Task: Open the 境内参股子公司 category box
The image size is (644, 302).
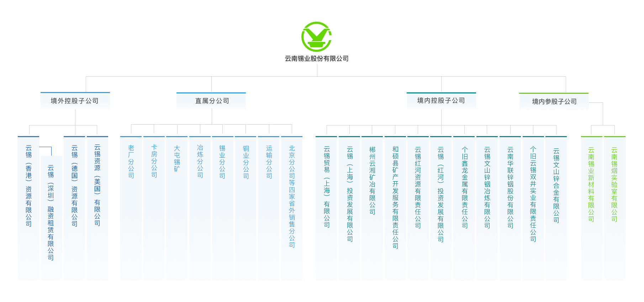Action: point(554,101)
